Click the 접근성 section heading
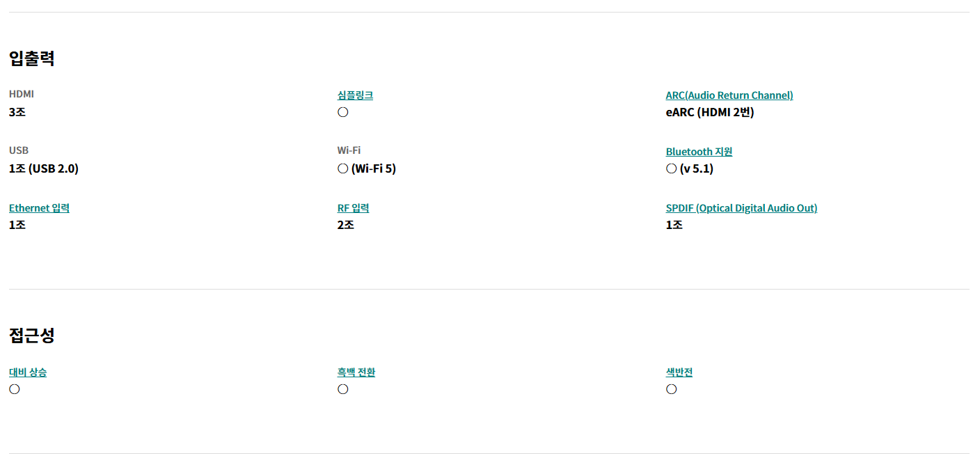 [x=32, y=336]
